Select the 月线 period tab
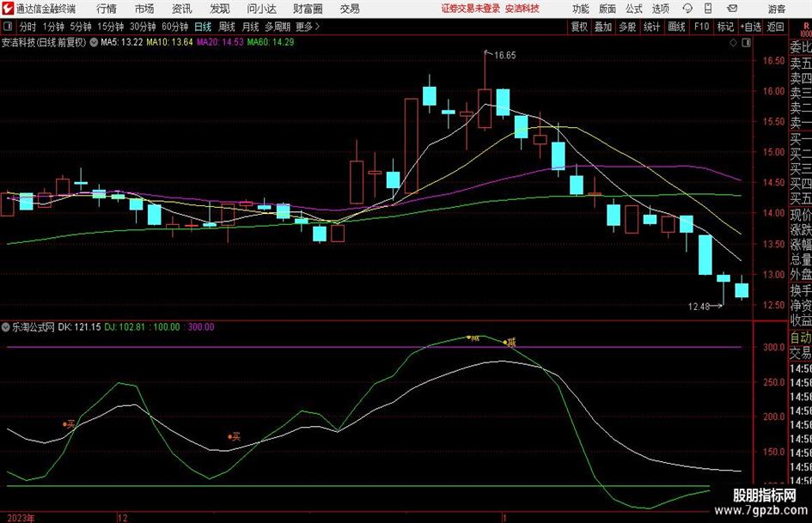The image size is (812, 523). pyautogui.click(x=251, y=27)
